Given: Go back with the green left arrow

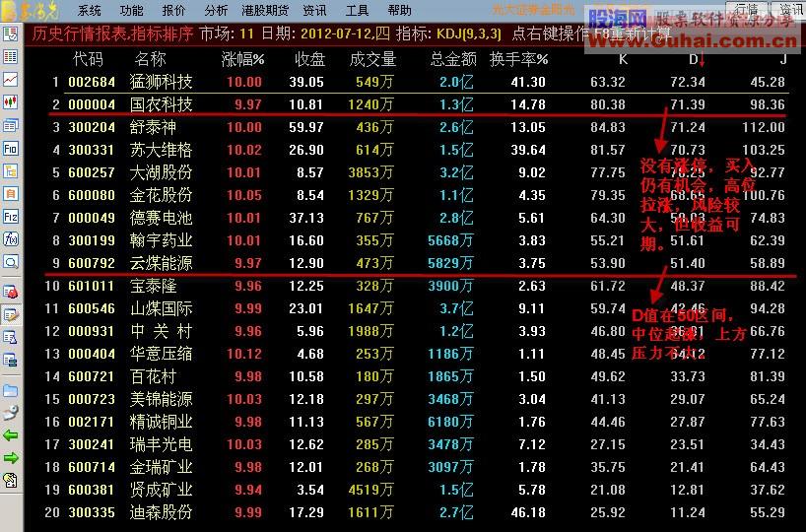Looking at the screenshot, I should (x=10, y=435).
